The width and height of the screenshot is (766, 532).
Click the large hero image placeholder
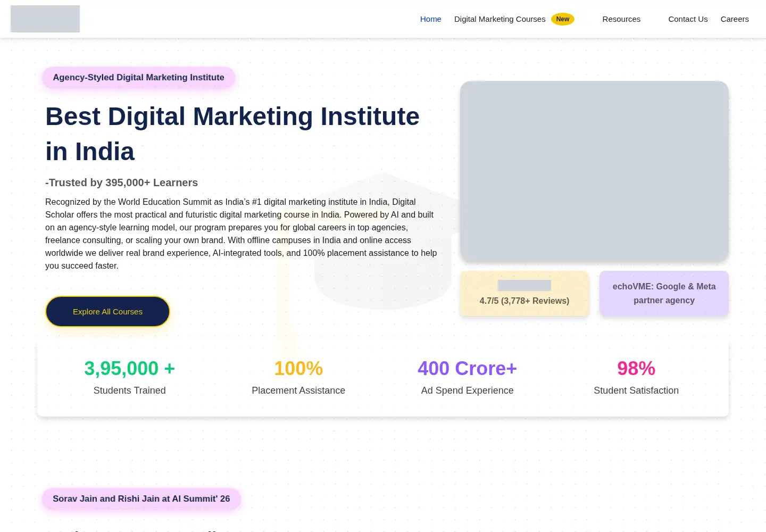pos(594,171)
